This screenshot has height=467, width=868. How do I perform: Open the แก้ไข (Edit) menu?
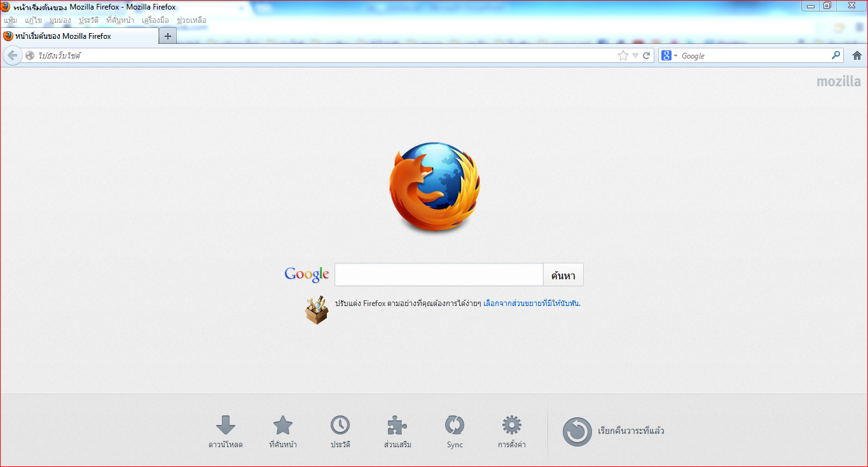[x=33, y=20]
